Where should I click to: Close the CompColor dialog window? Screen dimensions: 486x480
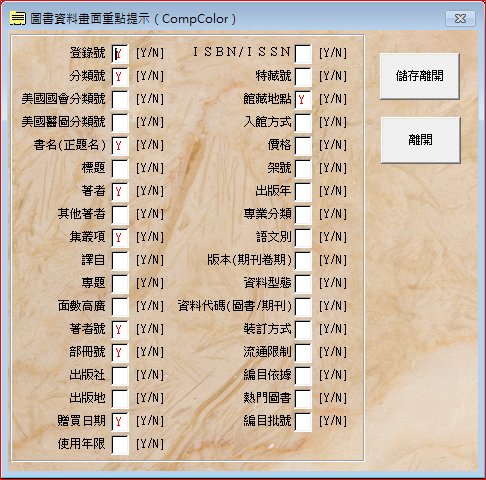[460, 19]
